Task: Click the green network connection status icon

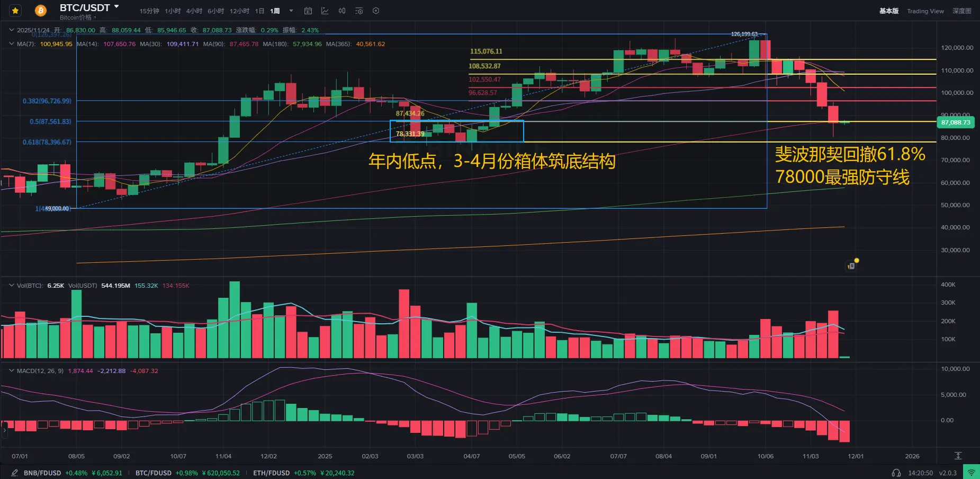Action: click(972, 472)
